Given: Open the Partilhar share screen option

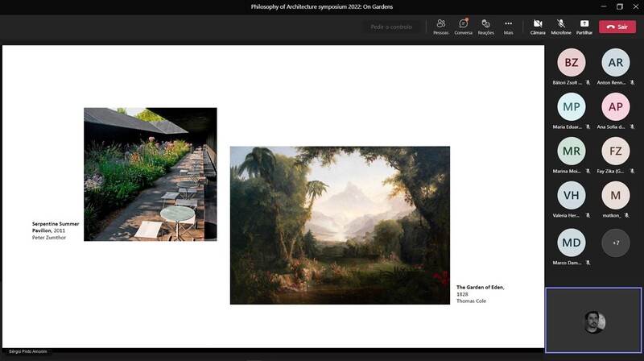Looking at the screenshot, I should coord(584,27).
